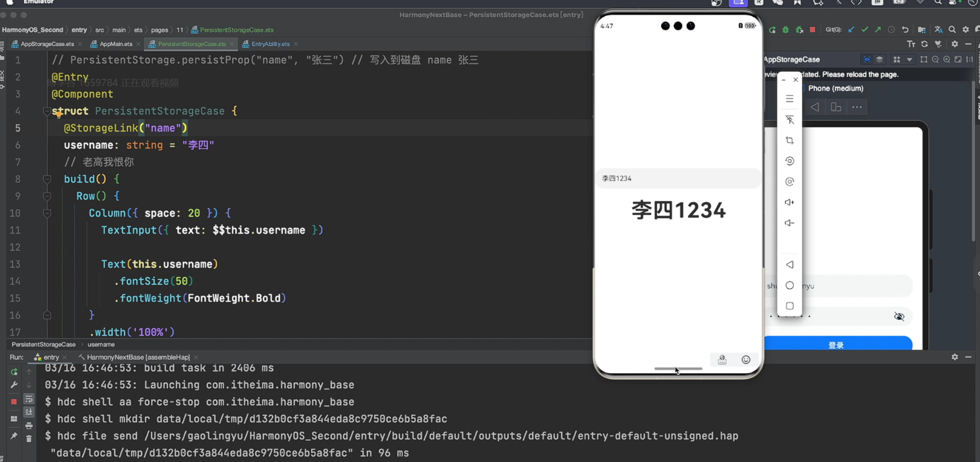Image resolution: width=980 pixels, height=462 pixels.
Task: Rerun entry in Run panel
Action: pos(14,372)
